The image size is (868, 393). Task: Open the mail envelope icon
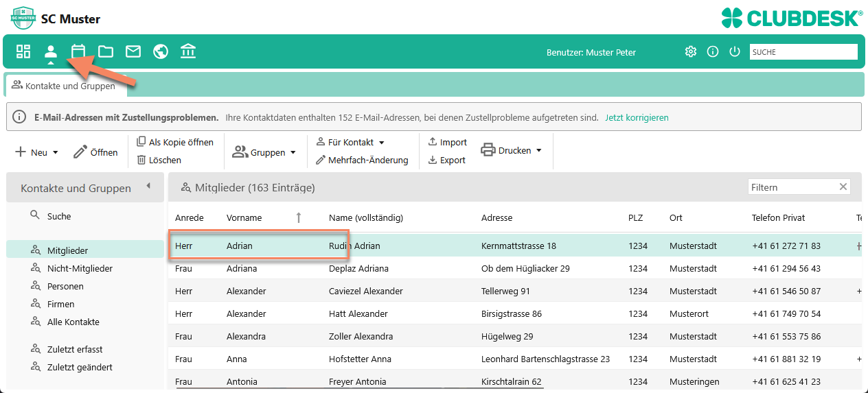pos(133,51)
